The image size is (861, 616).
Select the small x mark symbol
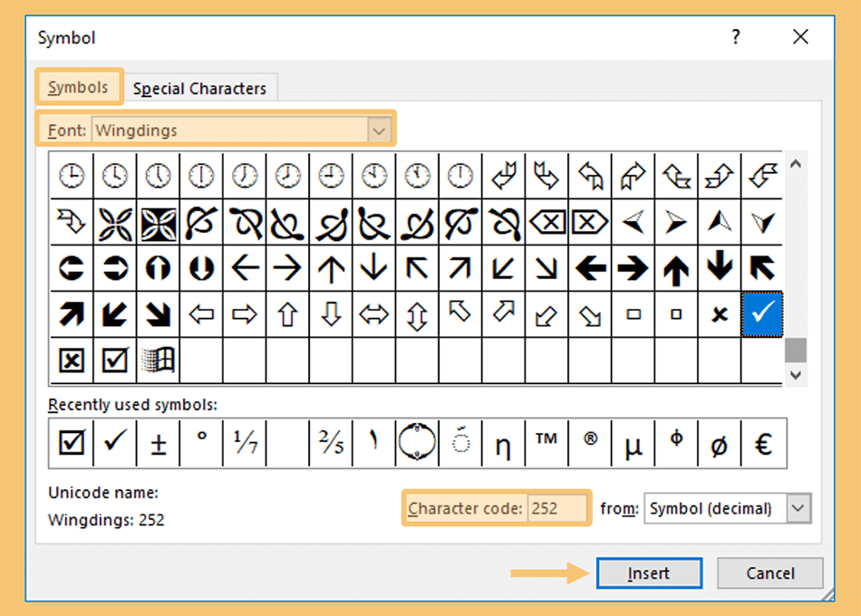(x=720, y=314)
